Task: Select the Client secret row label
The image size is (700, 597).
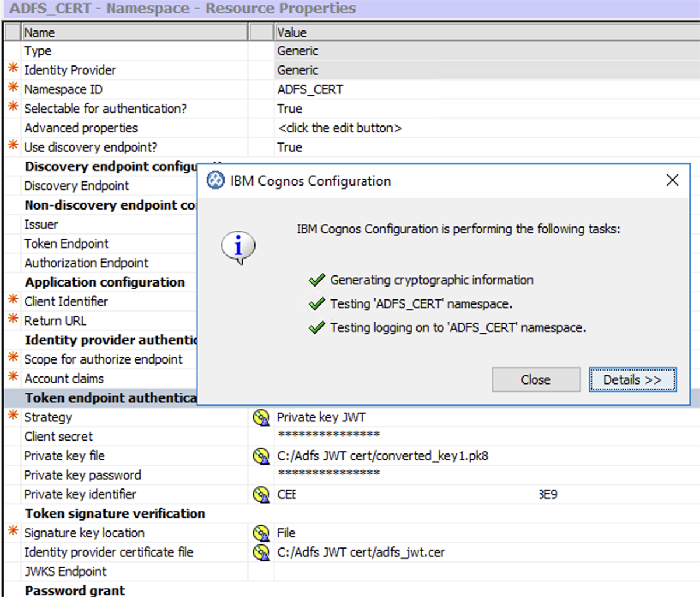Action: coord(58,437)
